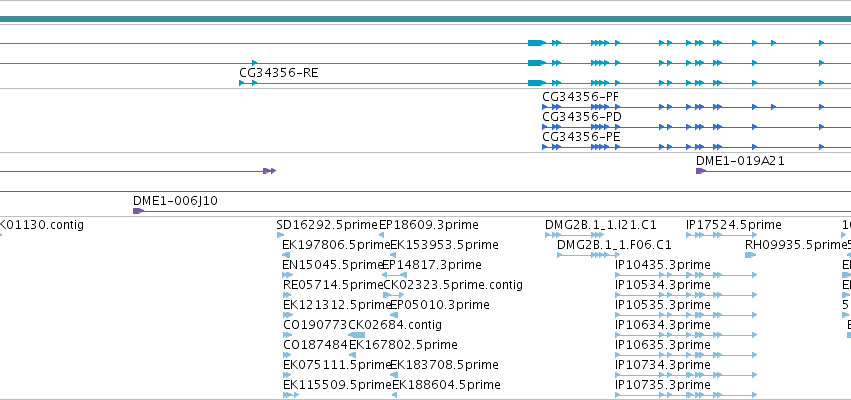Select the EP14817.3prime EST label

pos(432,265)
